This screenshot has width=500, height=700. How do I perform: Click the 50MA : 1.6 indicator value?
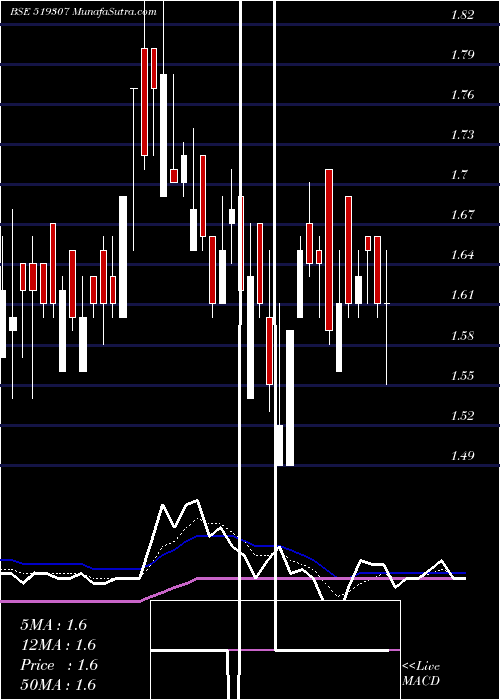tap(58, 684)
